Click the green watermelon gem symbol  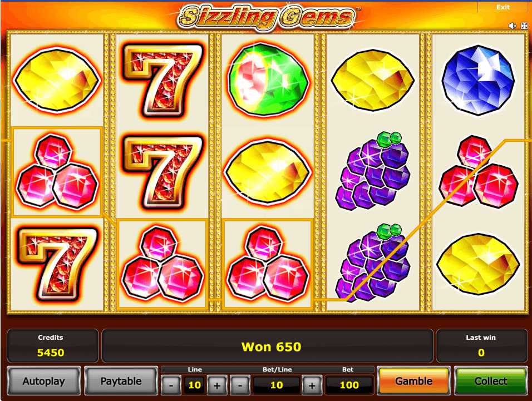[268, 80]
